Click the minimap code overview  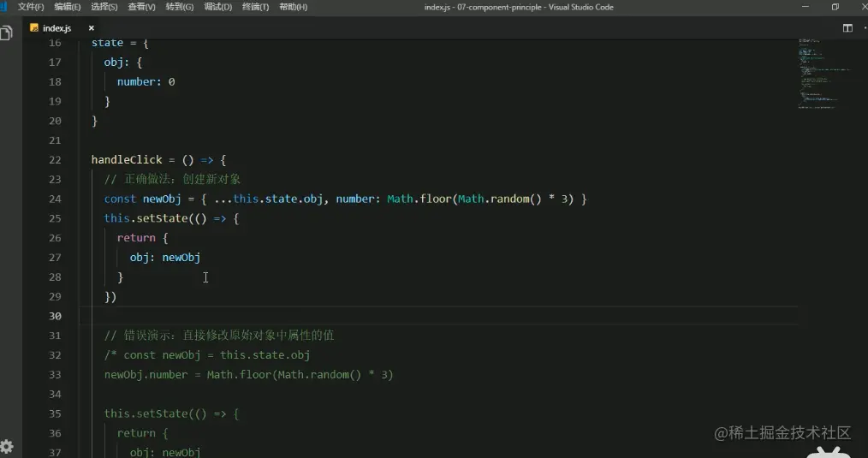[x=823, y=74]
